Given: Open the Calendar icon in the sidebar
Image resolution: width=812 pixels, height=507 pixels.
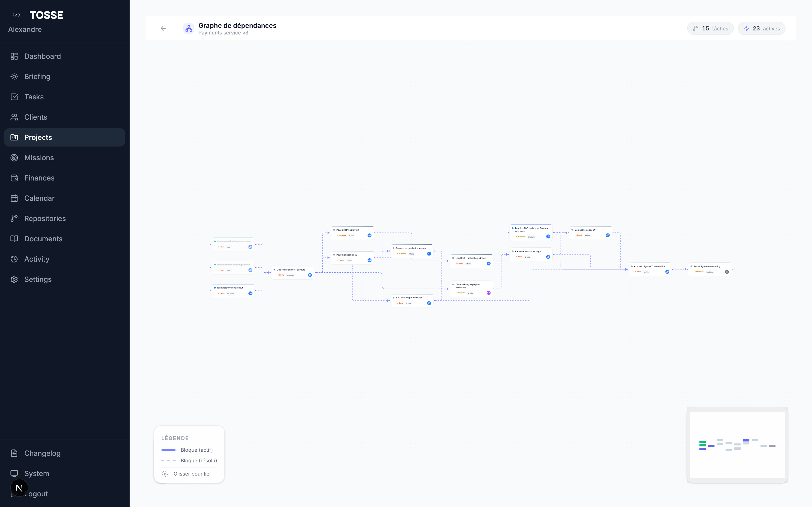Looking at the screenshot, I should 14,198.
